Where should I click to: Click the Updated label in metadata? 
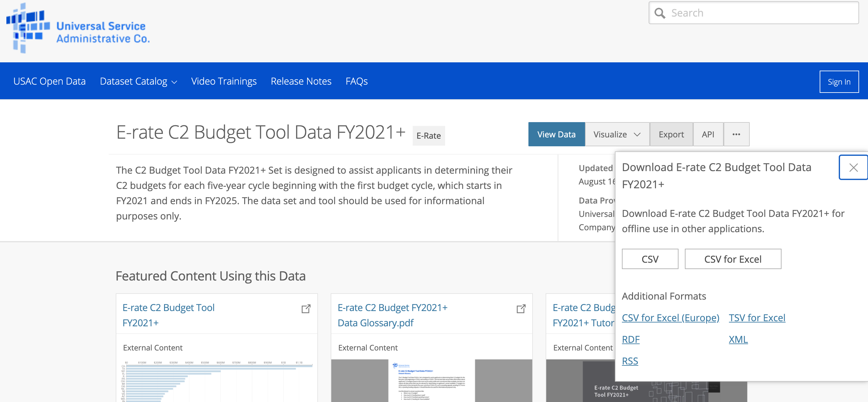click(x=596, y=168)
